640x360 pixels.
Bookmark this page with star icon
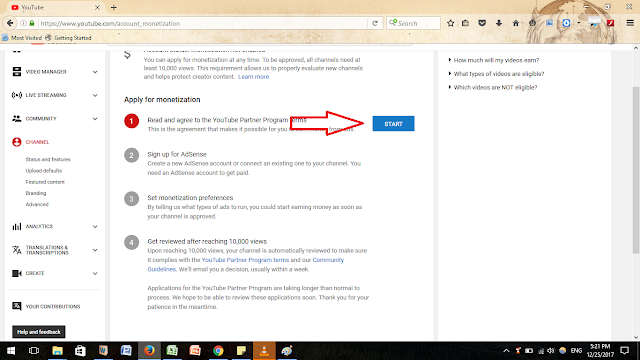pos(451,23)
